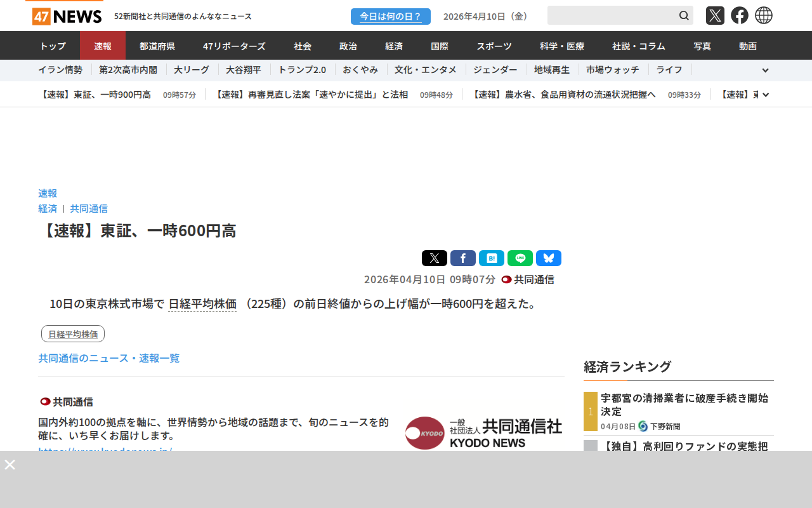Viewport: 812px width, 508px height.
Task: Click the 日経平均株価 tag button
Action: (x=73, y=334)
